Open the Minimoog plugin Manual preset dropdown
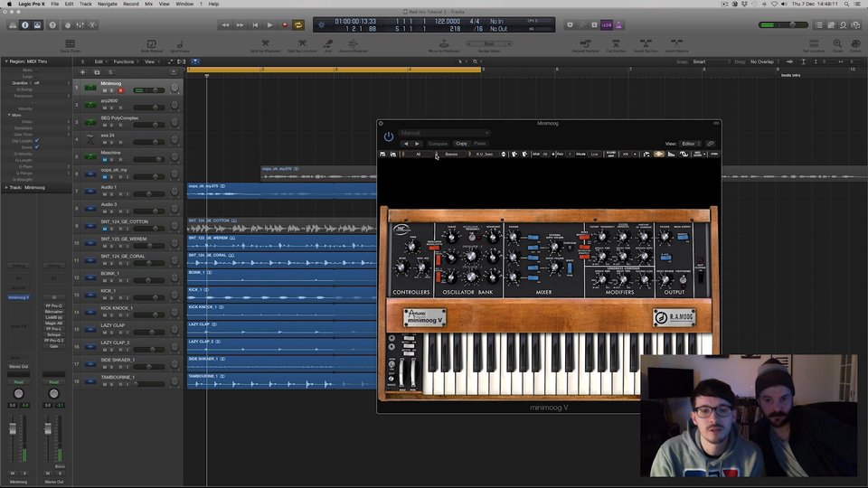Image resolution: width=868 pixels, height=488 pixels. tap(444, 133)
